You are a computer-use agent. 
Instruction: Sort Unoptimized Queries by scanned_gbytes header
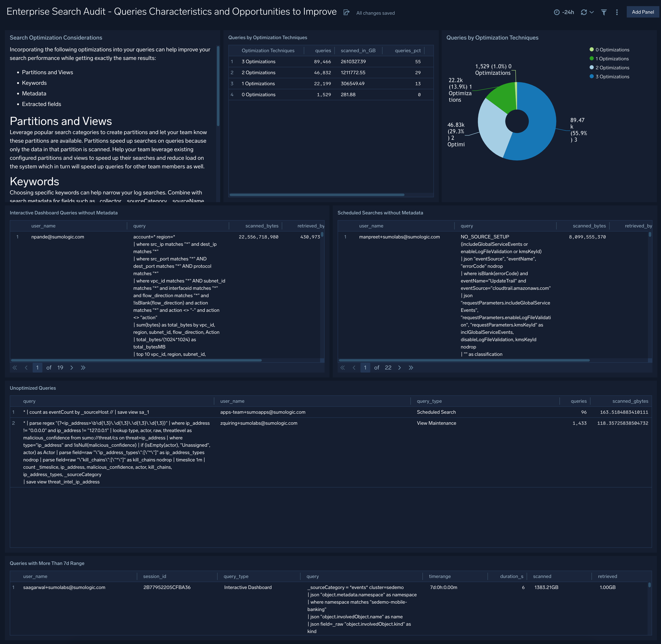[x=630, y=401]
